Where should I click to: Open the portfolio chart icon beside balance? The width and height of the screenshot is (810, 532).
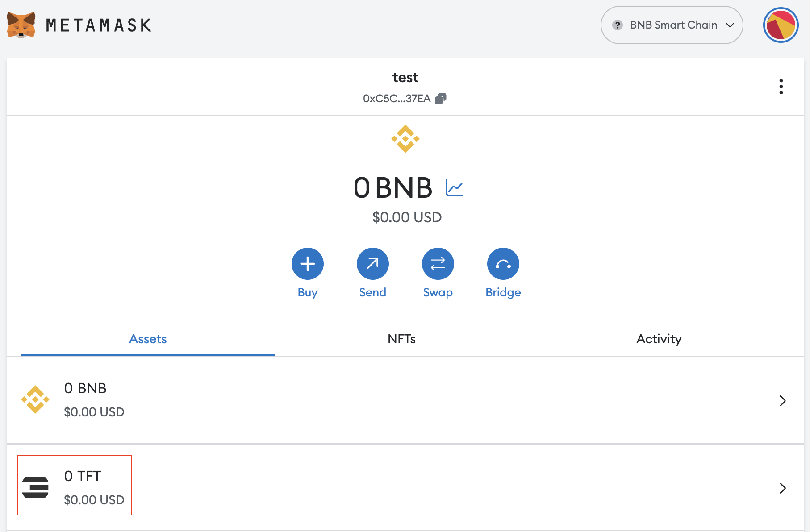(455, 187)
